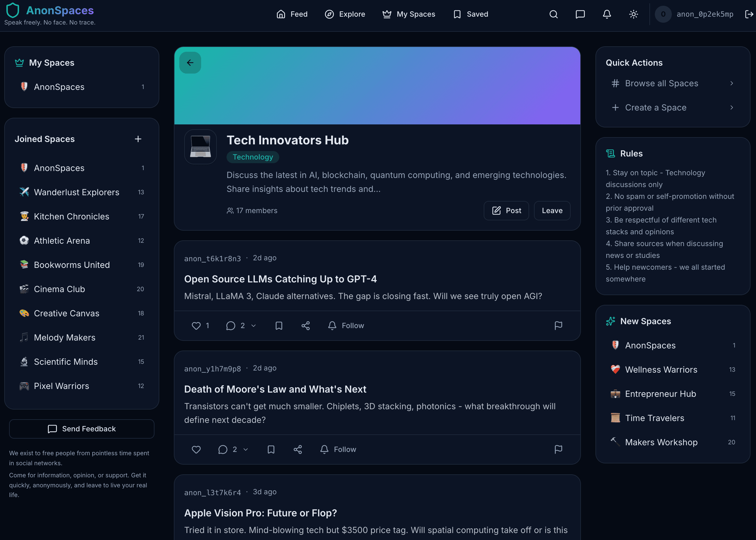Bookmark the Open Source LLMs post
Image resolution: width=756 pixels, height=540 pixels.
(279, 325)
